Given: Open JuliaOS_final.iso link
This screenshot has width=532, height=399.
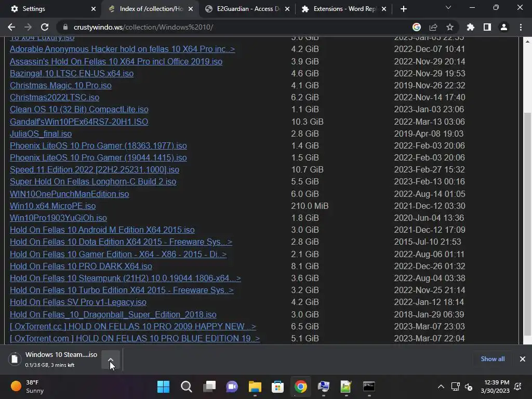Looking at the screenshot, I should click(x=41, y=134).
